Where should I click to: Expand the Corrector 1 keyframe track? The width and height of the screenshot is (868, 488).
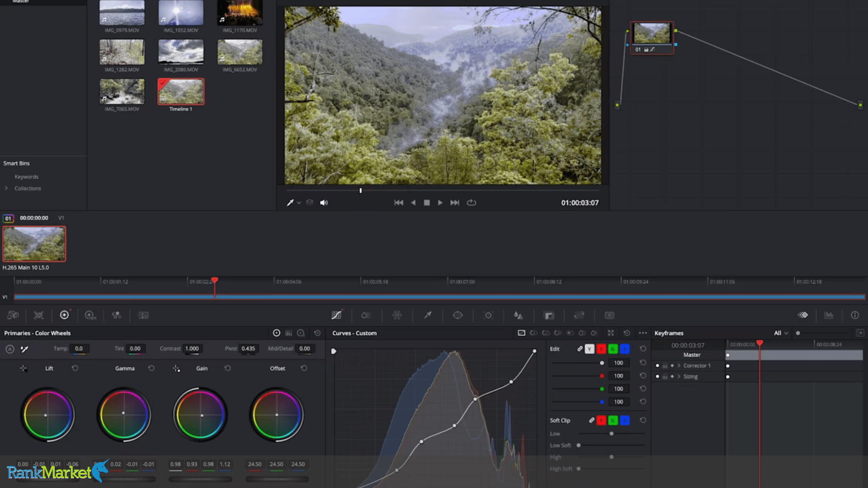tap(679, 365)
